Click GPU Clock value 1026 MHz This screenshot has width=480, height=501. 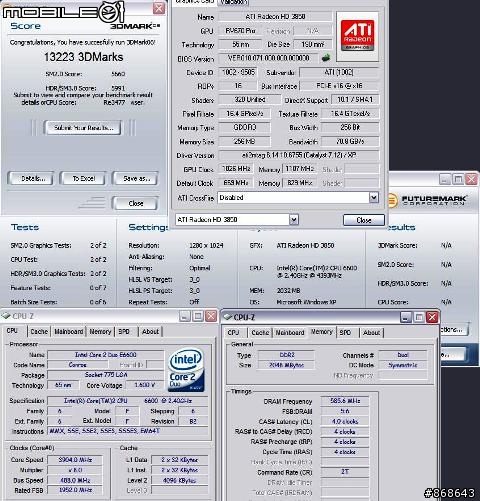pos(236,169)
